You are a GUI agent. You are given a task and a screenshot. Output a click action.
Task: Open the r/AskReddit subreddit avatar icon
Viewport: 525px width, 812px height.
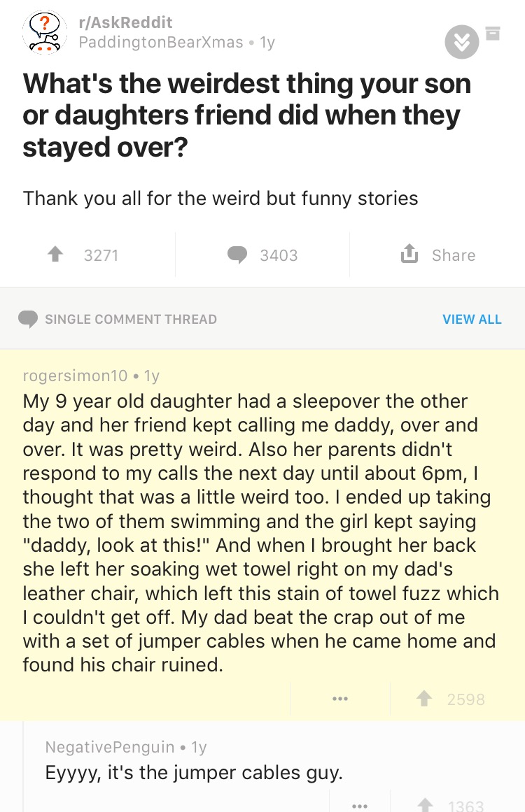pos(45,32)
